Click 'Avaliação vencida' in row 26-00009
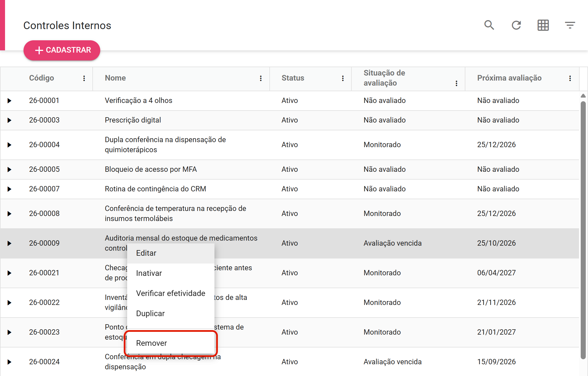This screenshot has height=376, width=588. click(393, 243)
